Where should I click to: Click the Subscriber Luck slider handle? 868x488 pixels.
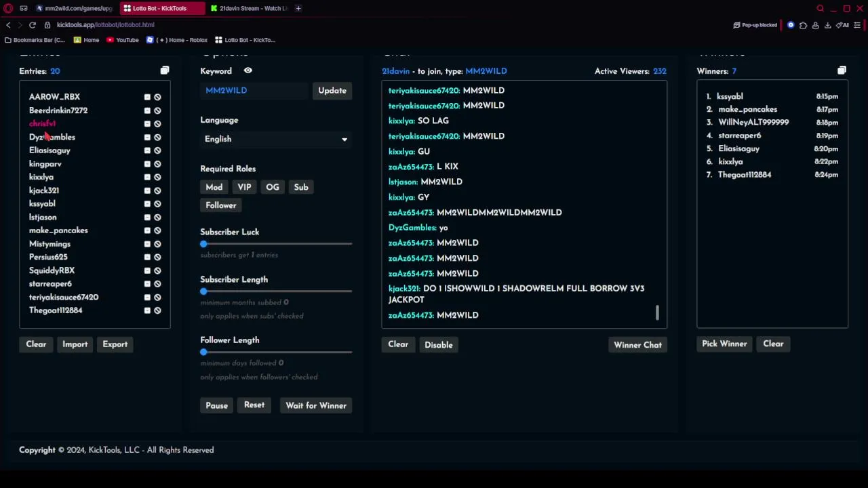203,244
